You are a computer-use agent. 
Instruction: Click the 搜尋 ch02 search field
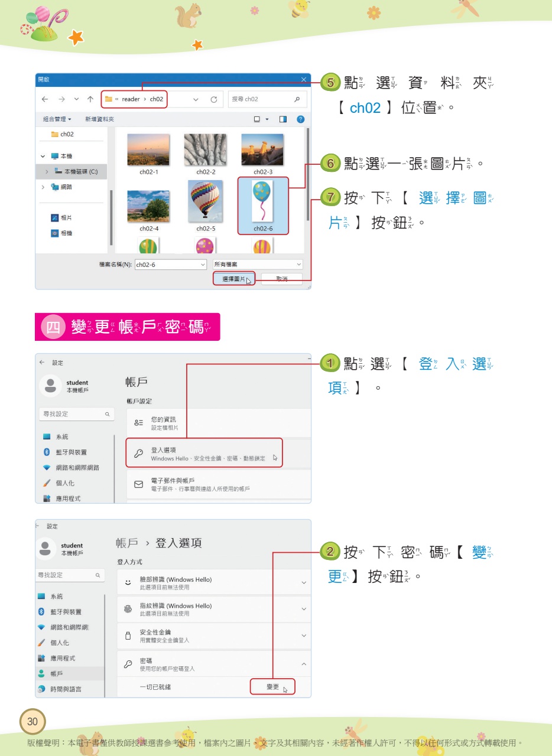[x=267, y=99]
